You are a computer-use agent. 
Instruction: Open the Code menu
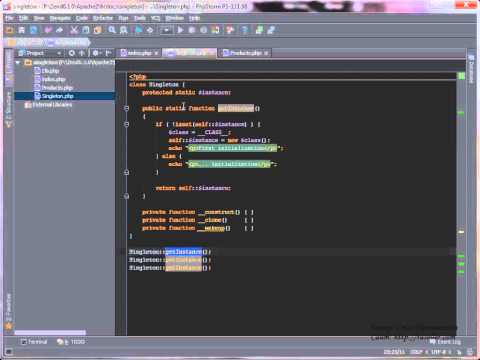pos(82,18)
